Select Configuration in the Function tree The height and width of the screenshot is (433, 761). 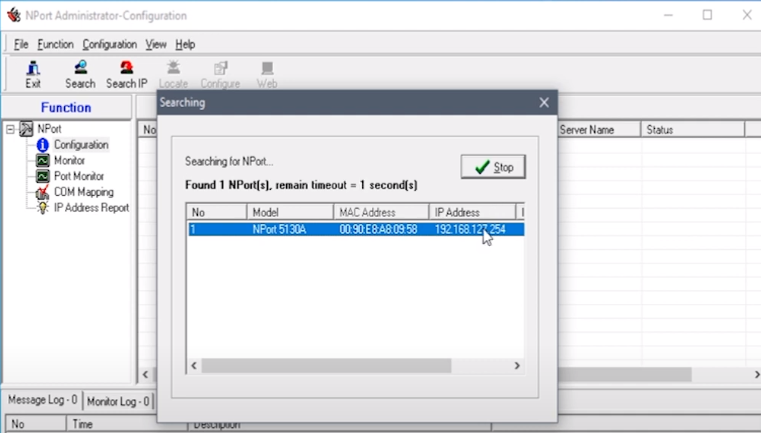(81, 145)
